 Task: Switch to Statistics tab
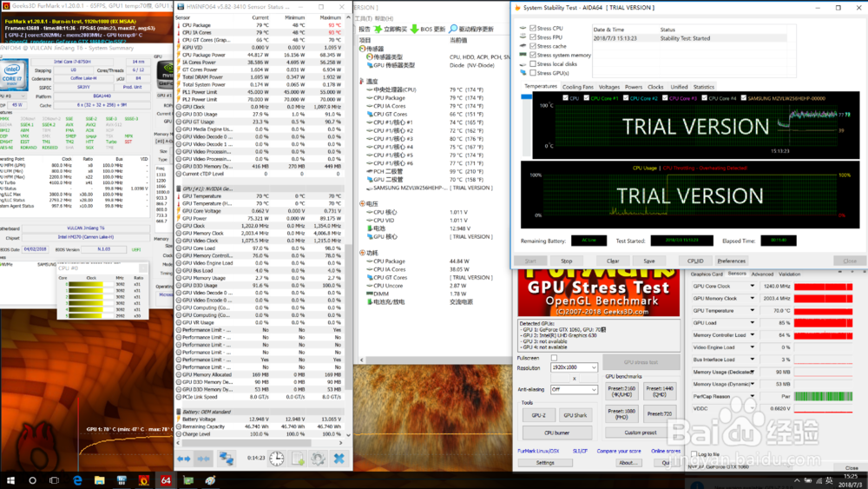click(x=704, y=87)
